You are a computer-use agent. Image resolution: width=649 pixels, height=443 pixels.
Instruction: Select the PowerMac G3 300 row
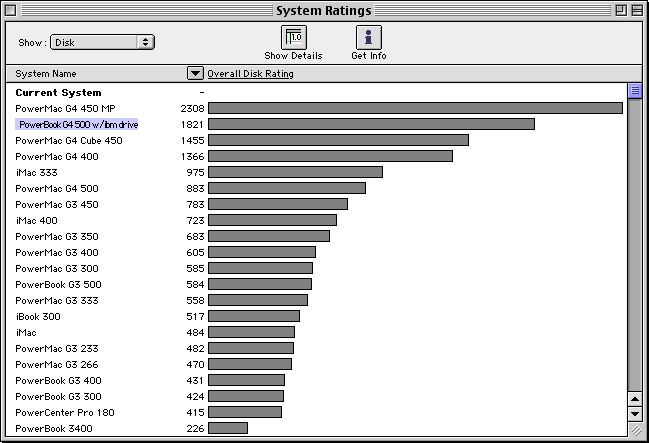coord(317,269)
